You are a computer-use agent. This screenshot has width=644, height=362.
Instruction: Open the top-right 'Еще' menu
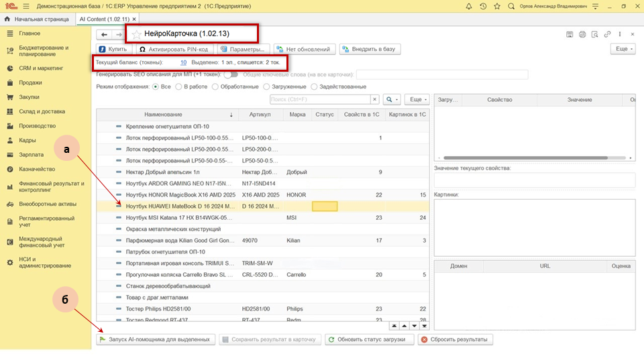pos(623,49)
